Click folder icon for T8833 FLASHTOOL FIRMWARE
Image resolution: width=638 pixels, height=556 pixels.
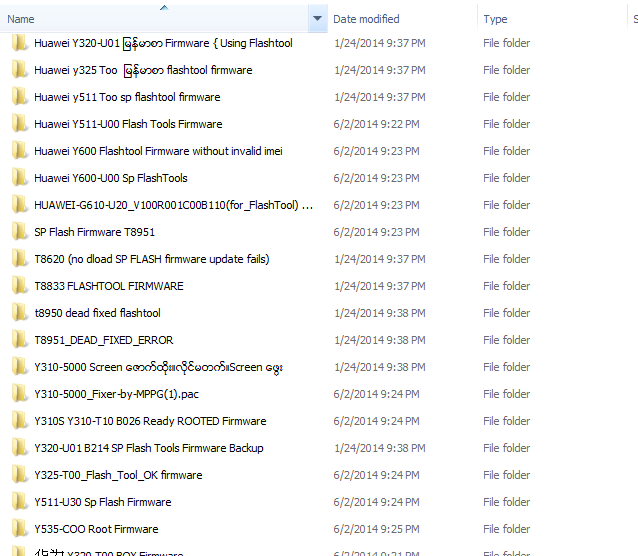(19, 286)
